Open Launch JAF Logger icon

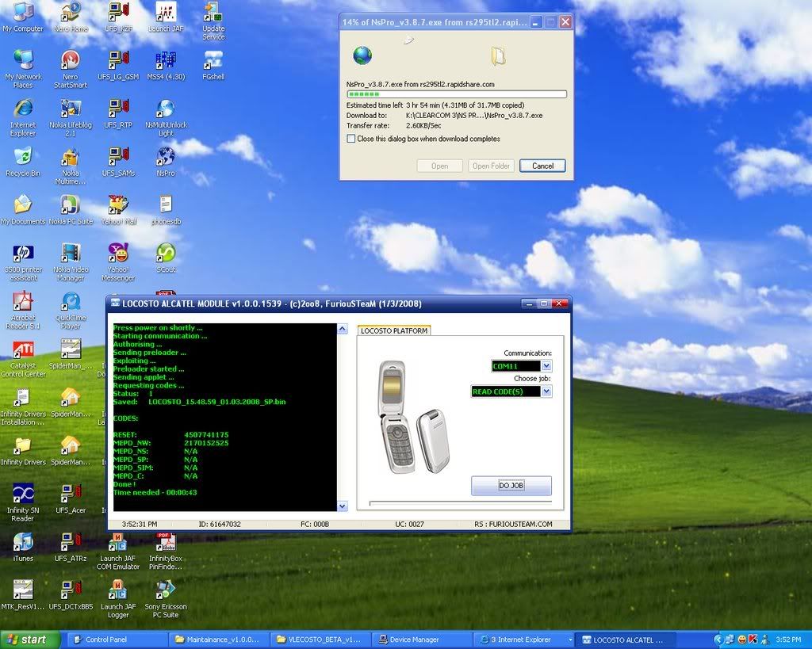pos(118,599)
